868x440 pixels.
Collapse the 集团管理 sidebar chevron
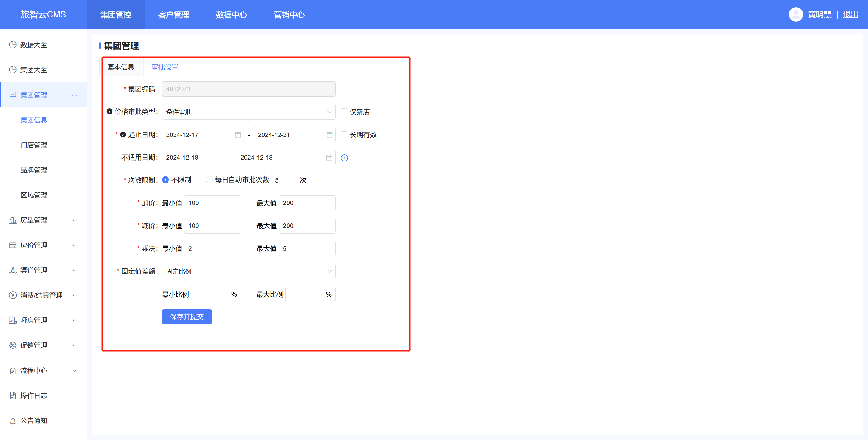coord(74,95)
